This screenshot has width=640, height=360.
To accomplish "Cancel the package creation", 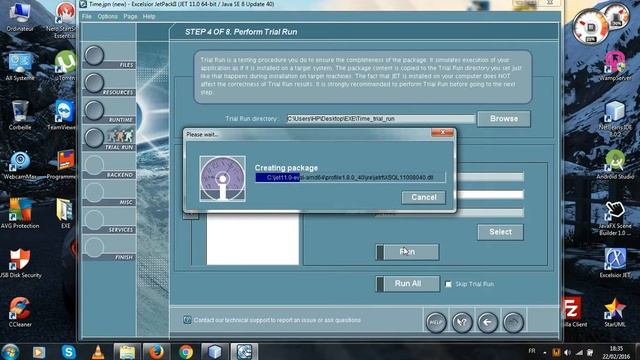I will pyautogui.click(x=423, y=197).
